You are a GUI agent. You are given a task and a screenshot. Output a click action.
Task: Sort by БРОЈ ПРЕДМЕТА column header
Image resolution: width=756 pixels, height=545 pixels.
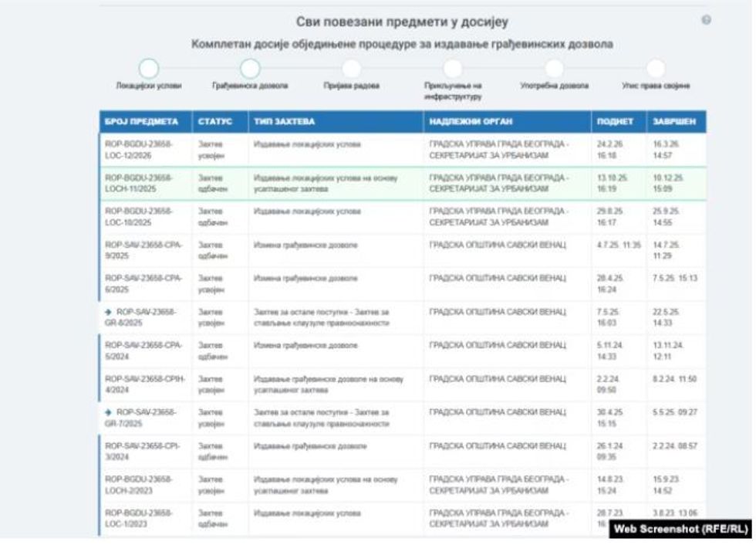[141, 122]
